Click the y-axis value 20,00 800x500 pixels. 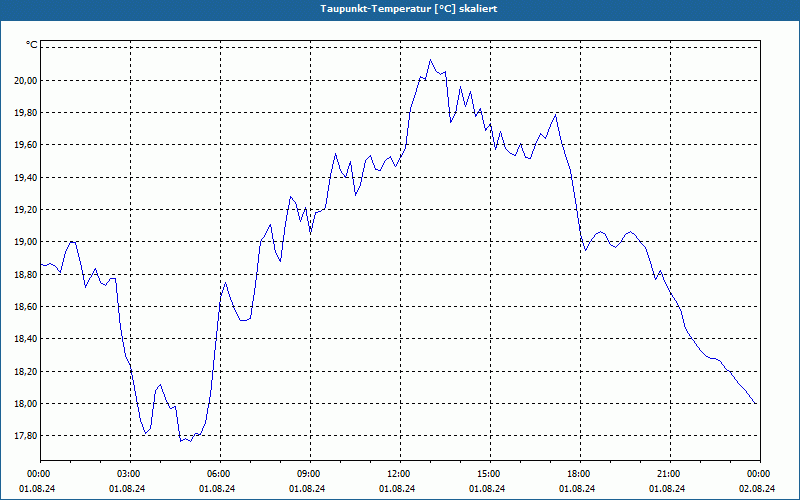pyautogui.click(x=25, y=80)
